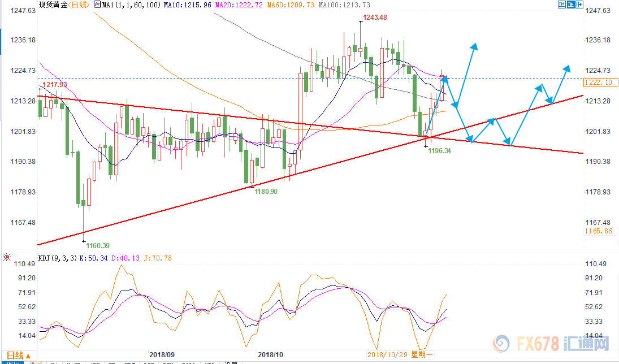The height and width of the screenshot is (364, 619).
Task: Click the 1243.48 high price marker
Action: [375, 17]
